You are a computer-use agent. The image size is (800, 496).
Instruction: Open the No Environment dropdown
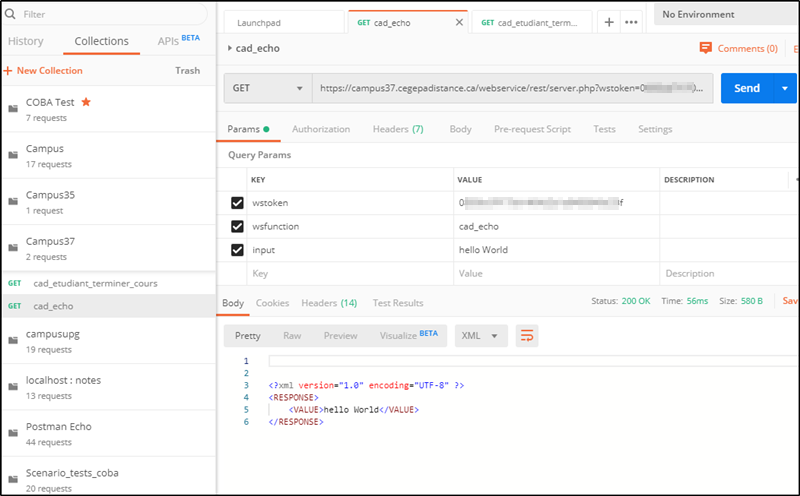pos(725,15)
